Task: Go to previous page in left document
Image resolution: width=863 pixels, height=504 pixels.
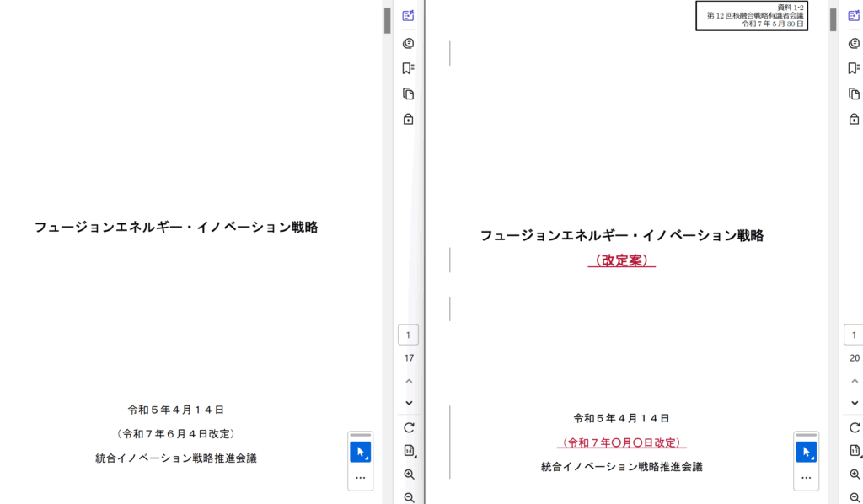Action: pos(409,381)
